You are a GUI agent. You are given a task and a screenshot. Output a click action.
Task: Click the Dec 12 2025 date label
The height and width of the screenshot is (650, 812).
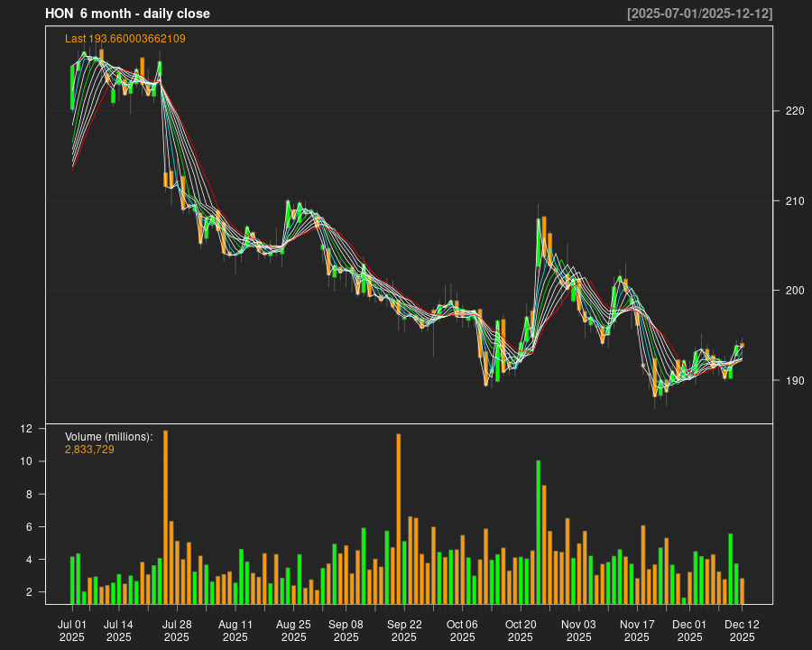[x=742, y=630]
